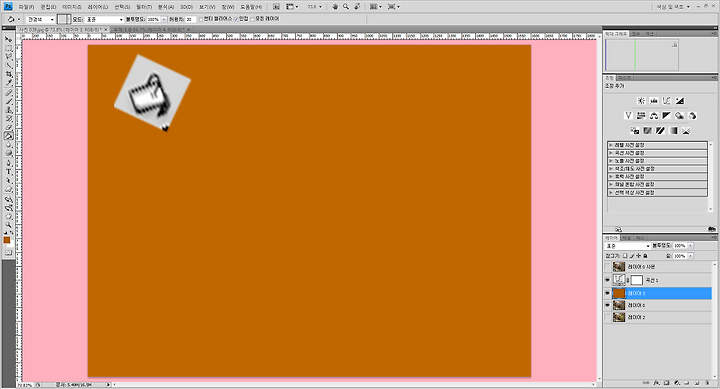Hide the selected 레이어 3 layer
Image resolution: width=720 pixels, height=389 pixels.
[x=608, y=293]
